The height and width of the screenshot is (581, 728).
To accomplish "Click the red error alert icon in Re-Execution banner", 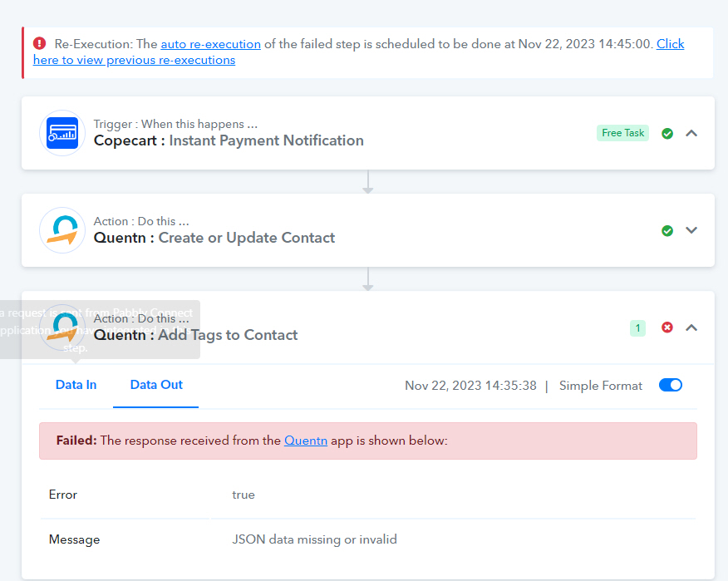I will pyautogui.click(x=39, y=44).
